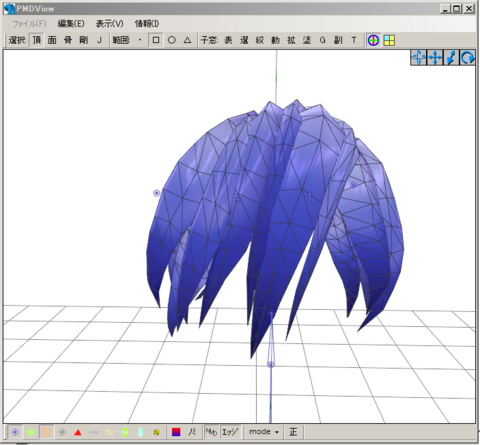
Task: Select vertex mode 頂 in selection toolbar
Action: pos(37,40)
